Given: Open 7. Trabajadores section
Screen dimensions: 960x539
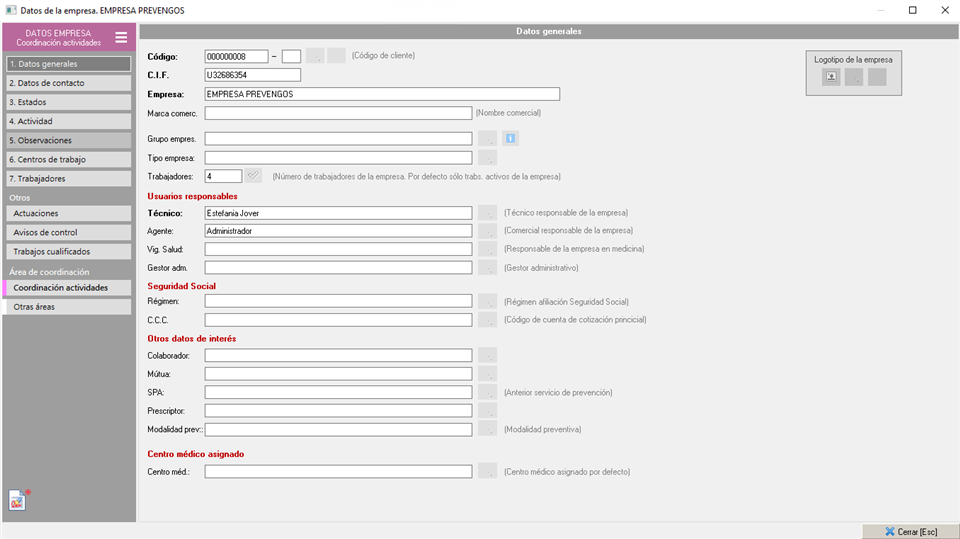Looking at the screenshot, I should coord(68,179).
